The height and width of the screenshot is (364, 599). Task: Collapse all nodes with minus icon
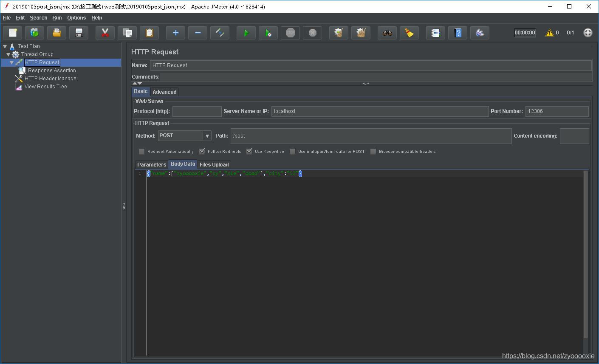click(198, 33)
